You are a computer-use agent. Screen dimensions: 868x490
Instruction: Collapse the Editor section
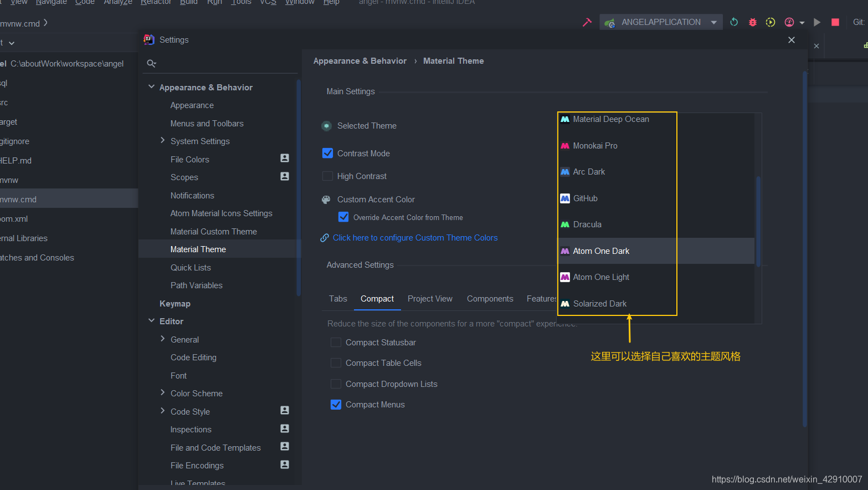pos(151,320)
